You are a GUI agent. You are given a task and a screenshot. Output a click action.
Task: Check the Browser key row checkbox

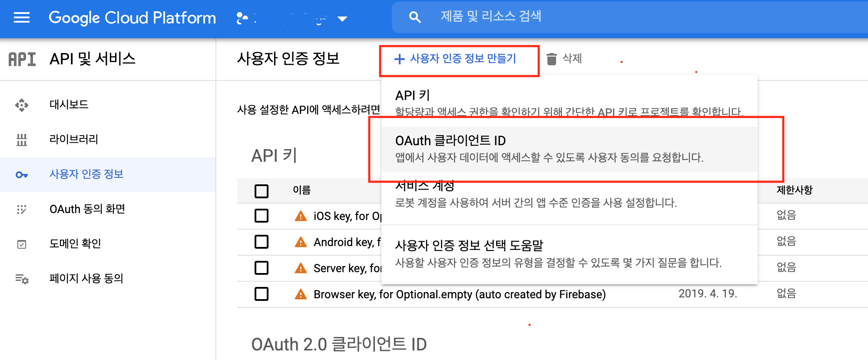point(262,294)
